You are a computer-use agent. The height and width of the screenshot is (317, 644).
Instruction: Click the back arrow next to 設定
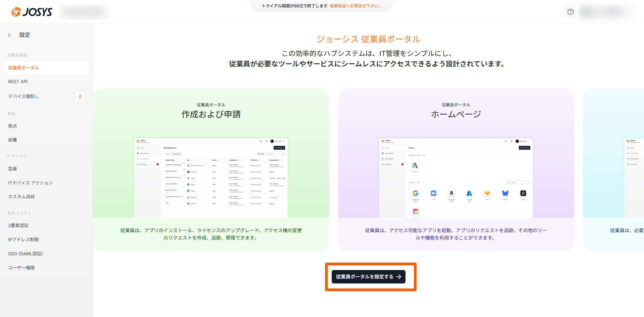coord(10,35)
